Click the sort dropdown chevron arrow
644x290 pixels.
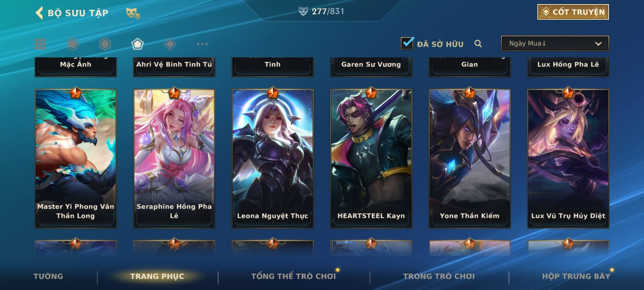click(598, 44)
